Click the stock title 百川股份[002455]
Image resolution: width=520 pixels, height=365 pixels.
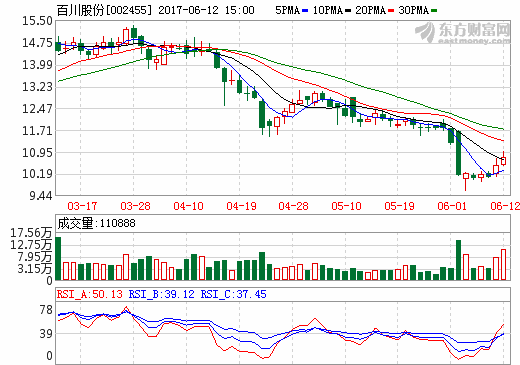[104, 10]
